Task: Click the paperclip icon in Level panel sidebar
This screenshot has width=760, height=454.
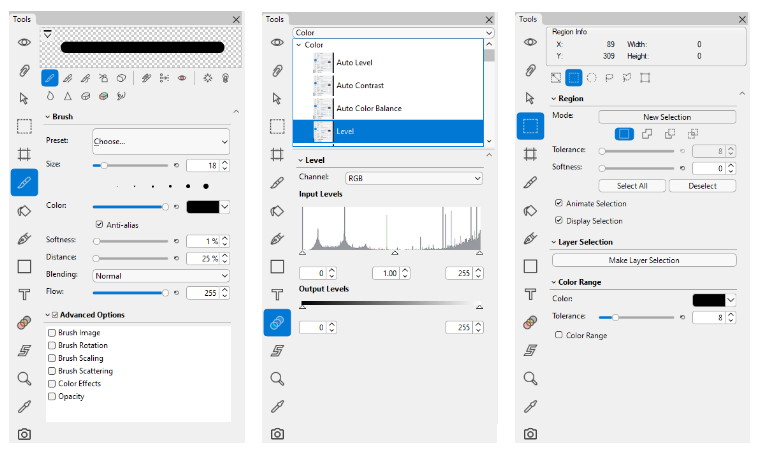Action: pos(277,71)
